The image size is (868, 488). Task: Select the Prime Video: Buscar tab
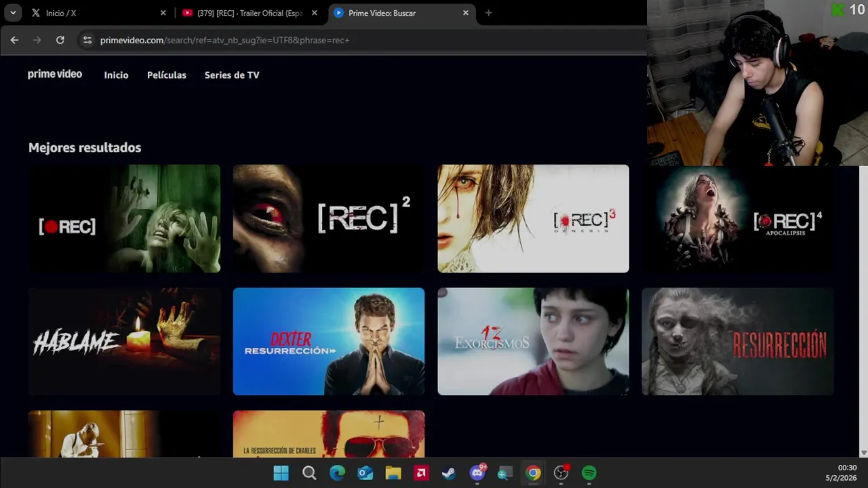pos(401,13)
